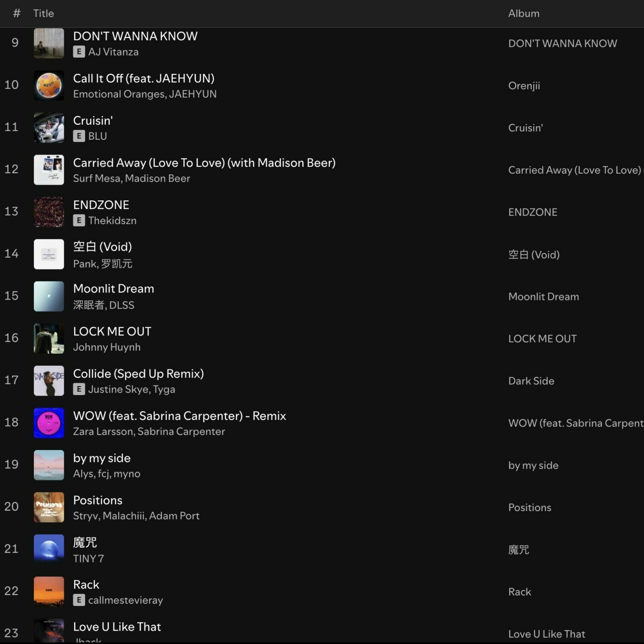Click the # column header

(x=17, y=13)
